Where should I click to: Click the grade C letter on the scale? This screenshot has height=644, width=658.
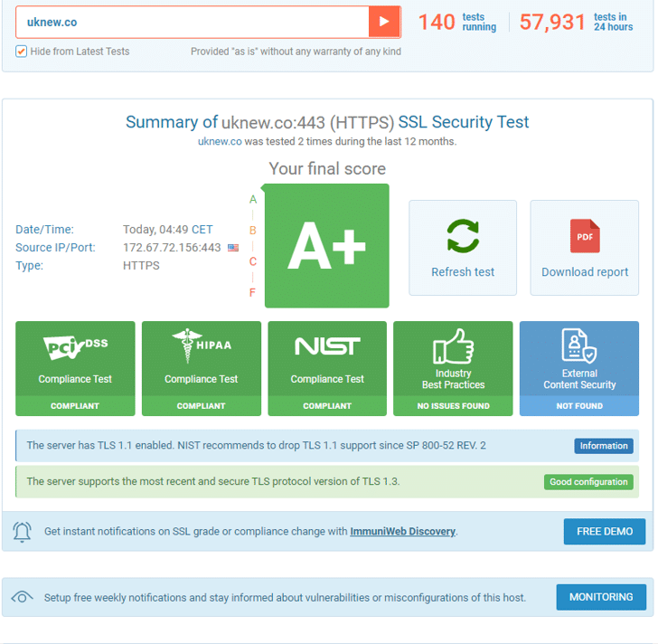click(x=253, y=261)
